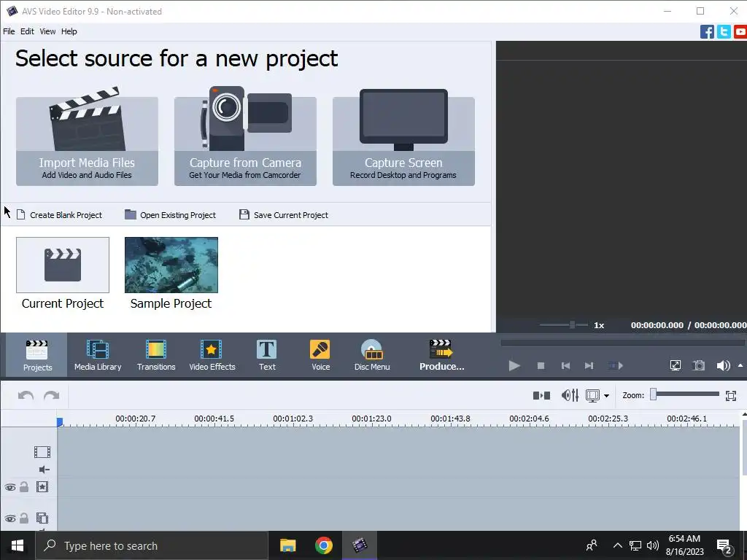Click the preview volume speaker icon

723,365
